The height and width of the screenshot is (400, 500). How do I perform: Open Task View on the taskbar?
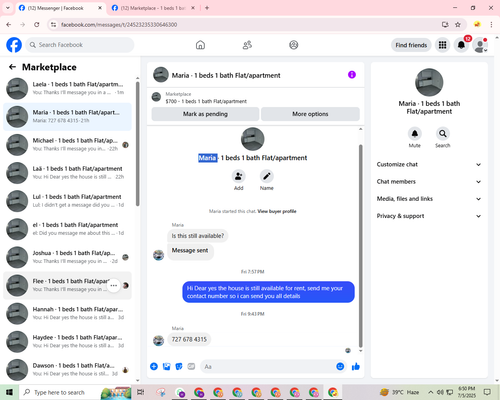tap(141, 392)
